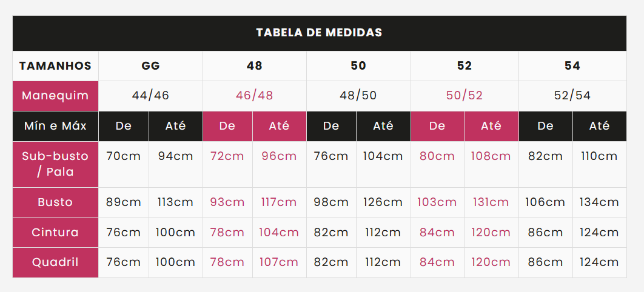The width and height of the screenshot is (644, 292).
Task: Select the size 48 column header
Action: [x=255, y=66]
